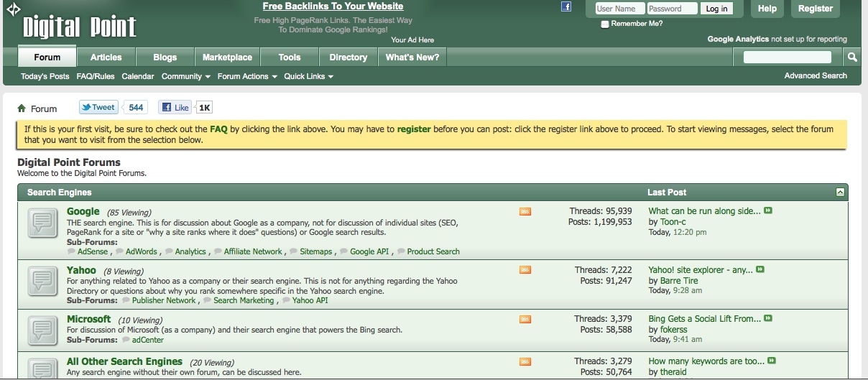Open the Google forum RSS feed icon
The width and height of the screenshot is (868, 380).
pos(525,211)
